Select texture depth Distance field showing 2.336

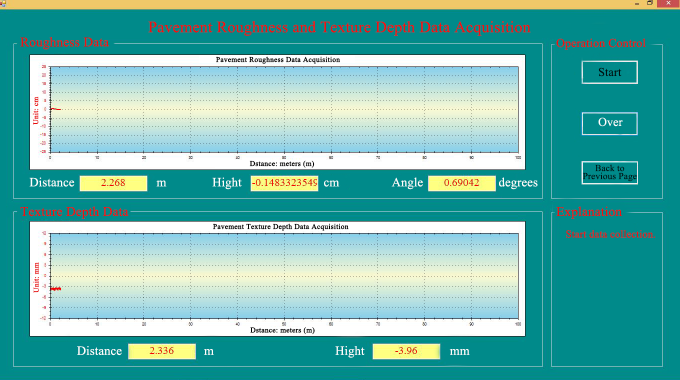coord(162,351)
